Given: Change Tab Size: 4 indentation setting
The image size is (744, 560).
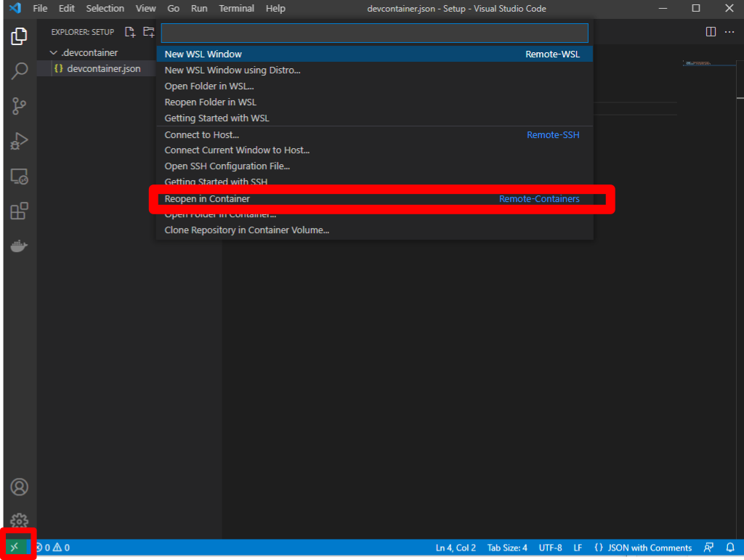Looking at the screenshot, I should tap(507, 548).
